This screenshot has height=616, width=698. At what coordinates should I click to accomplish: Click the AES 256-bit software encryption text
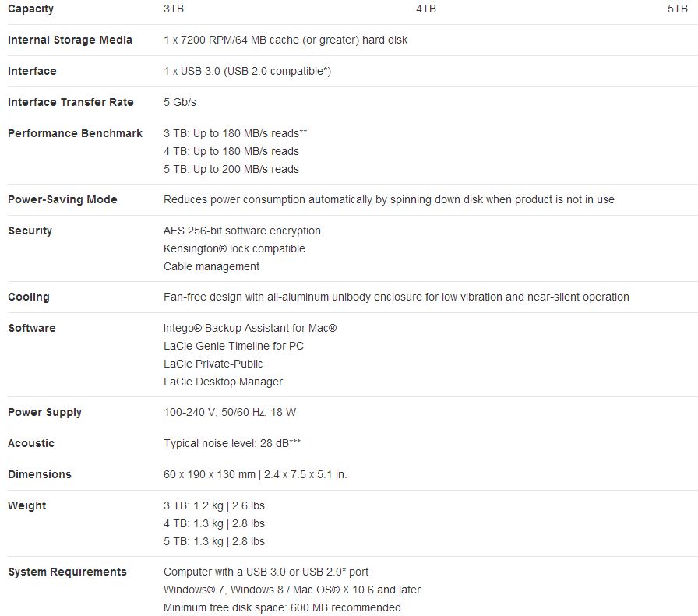(242, 231)
